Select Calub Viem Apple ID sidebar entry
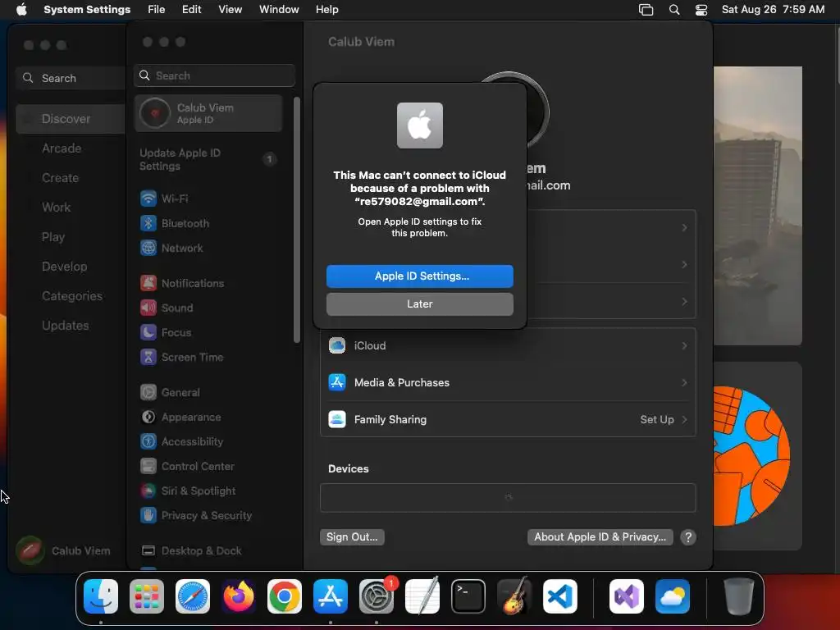840x630 pixels. (x=209, y=113)
